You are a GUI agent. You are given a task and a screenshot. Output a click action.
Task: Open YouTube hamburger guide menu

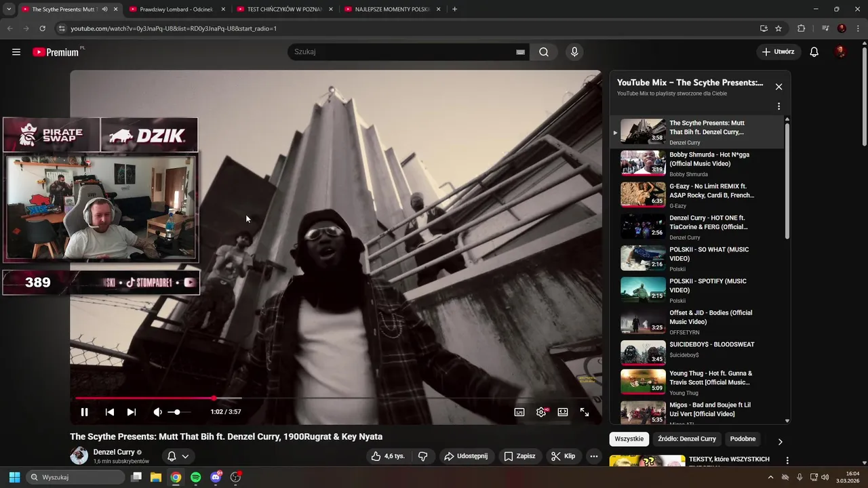point(16,52)
